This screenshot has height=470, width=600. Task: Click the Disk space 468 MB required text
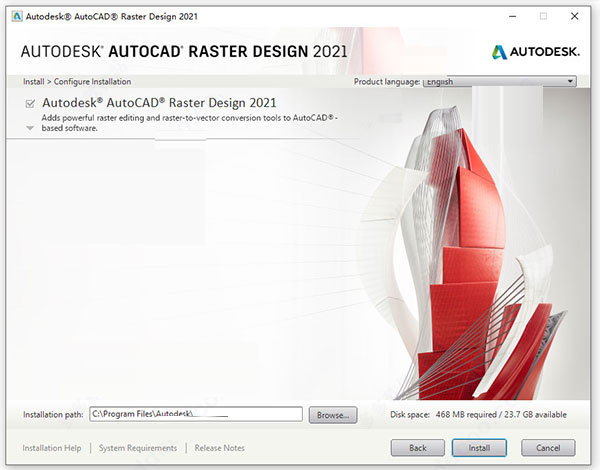[x=478, y=415]
